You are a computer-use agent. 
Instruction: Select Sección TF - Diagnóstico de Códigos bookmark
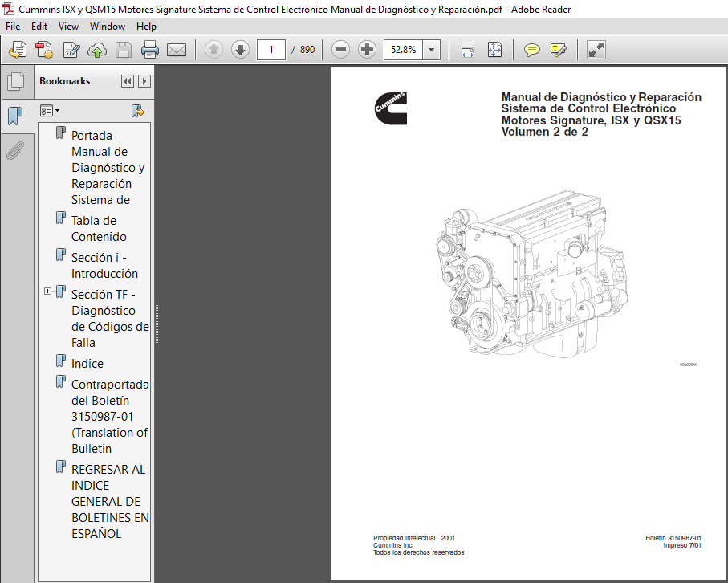[x=110, y=319]
